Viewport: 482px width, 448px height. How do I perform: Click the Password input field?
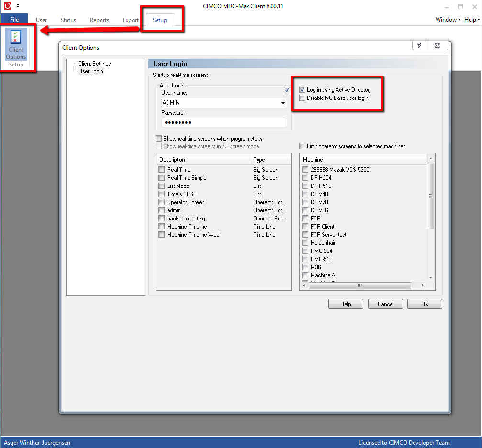pyautogui.click(x=224, y=122)
